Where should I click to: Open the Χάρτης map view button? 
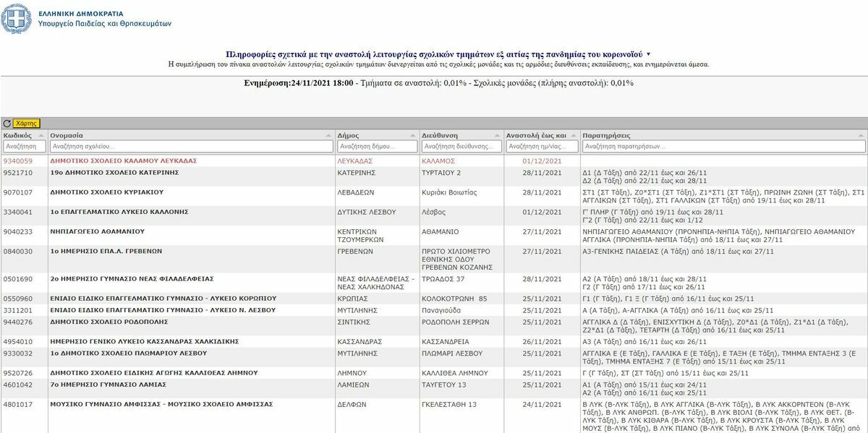27,124
